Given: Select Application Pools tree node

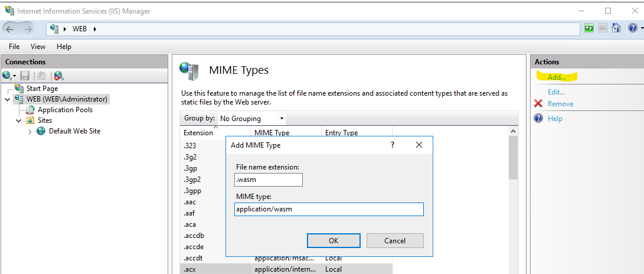Looking at the screenshot, I should (66, 110).
